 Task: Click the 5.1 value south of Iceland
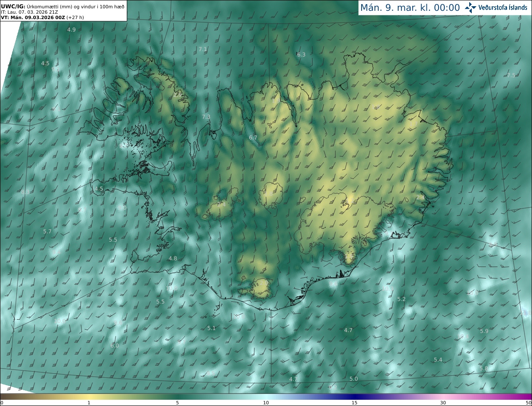click(x=212, y=328)
